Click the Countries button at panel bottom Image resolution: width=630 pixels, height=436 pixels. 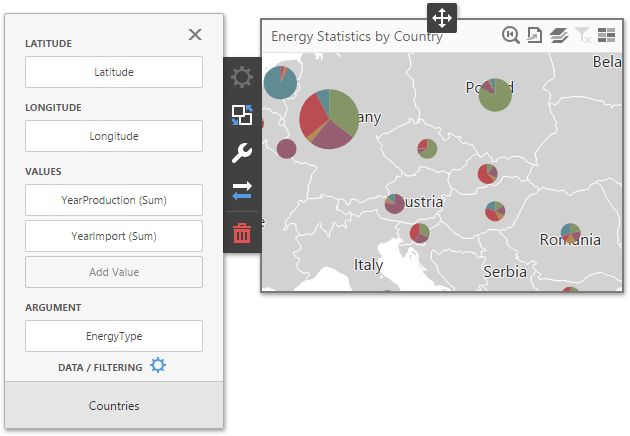[114, 406]
